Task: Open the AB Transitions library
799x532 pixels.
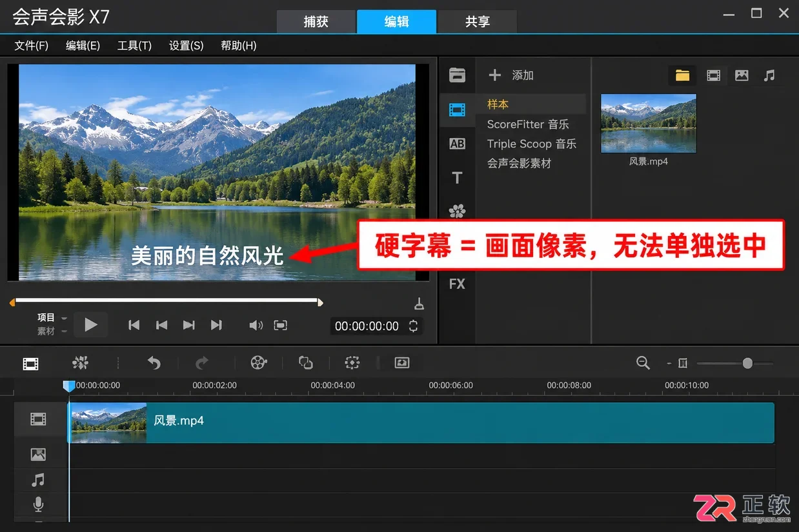Action: [457, 144]
